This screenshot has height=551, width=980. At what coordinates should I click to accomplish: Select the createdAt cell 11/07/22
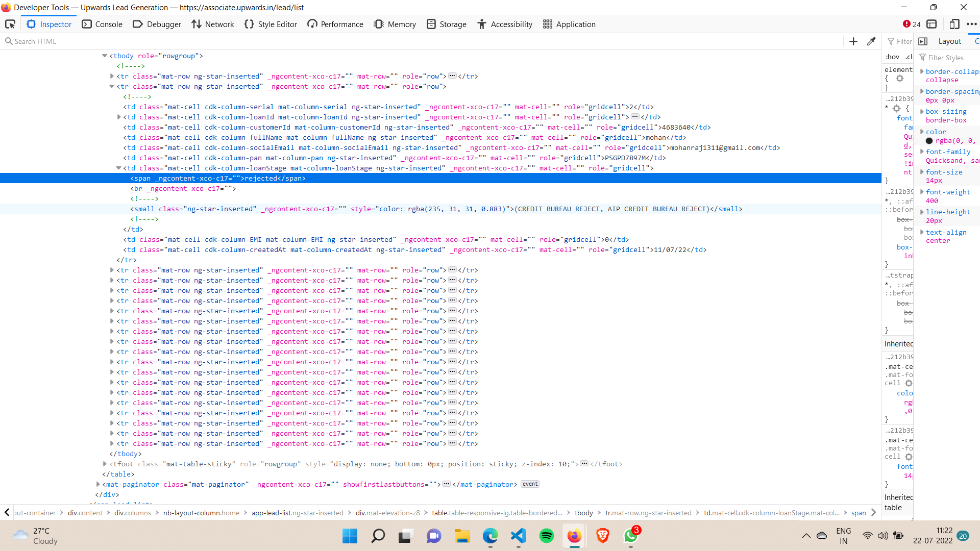pos(440,249)
